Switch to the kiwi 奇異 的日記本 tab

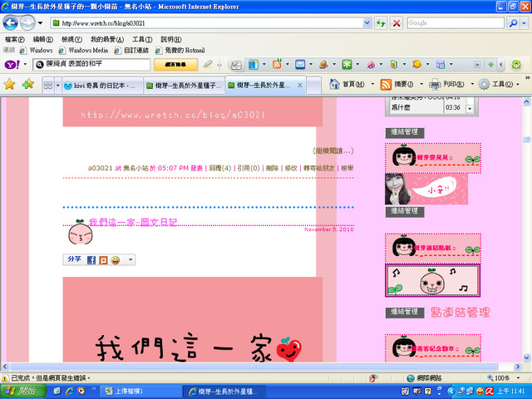[103, 86]
